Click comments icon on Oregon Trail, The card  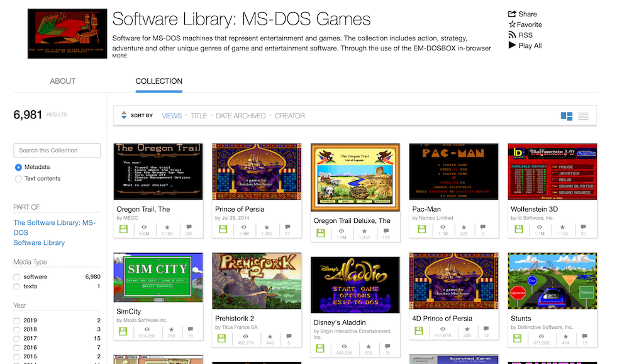click(189, 227)
